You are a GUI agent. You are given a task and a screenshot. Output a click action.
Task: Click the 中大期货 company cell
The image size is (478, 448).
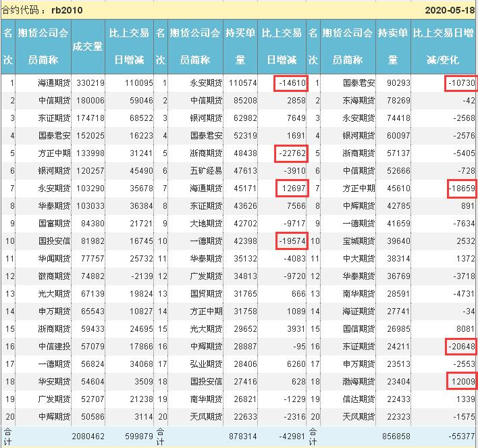tap(358, 259)
